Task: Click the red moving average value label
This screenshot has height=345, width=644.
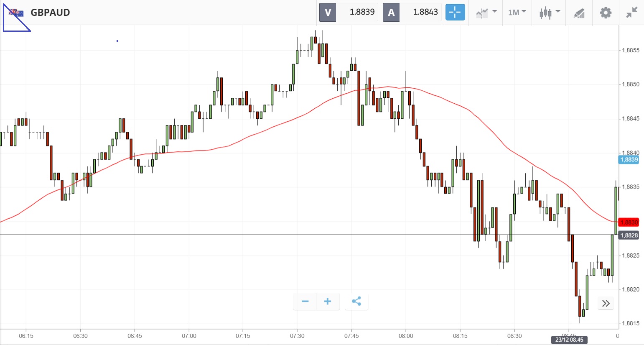Action: (629, 222)
